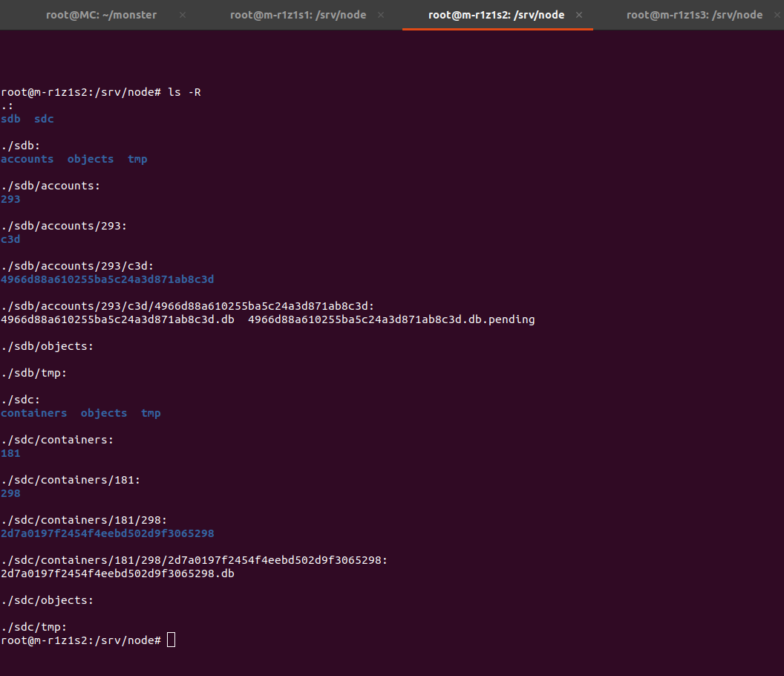The width and height of the screenshot is (784, 676).
Task: Click the blue accounts directory name
Action: [27, 159]
